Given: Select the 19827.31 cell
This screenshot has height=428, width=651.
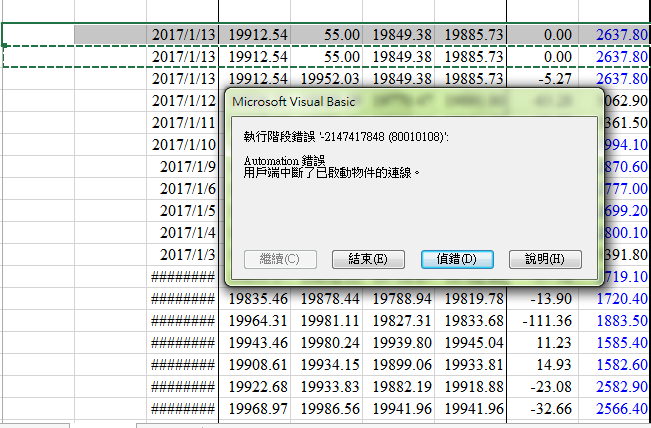Looking at the screenshot, I should tap(399, 320).
